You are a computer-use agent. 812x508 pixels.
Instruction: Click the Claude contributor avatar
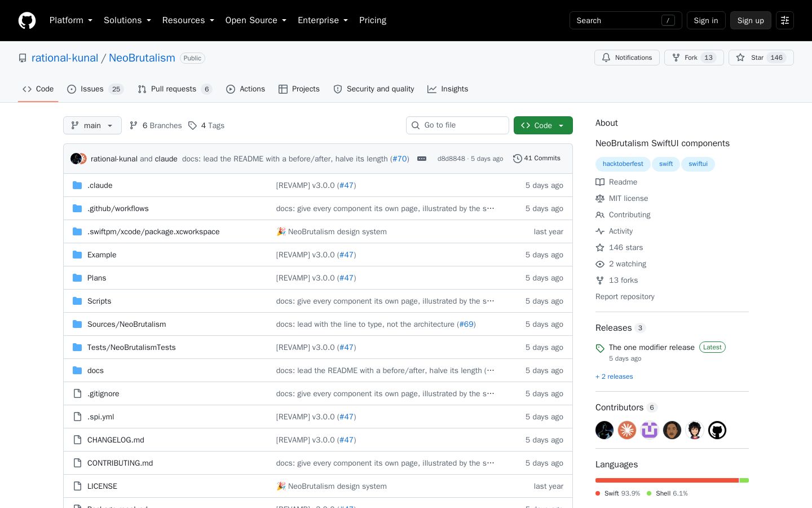[627, 430]
